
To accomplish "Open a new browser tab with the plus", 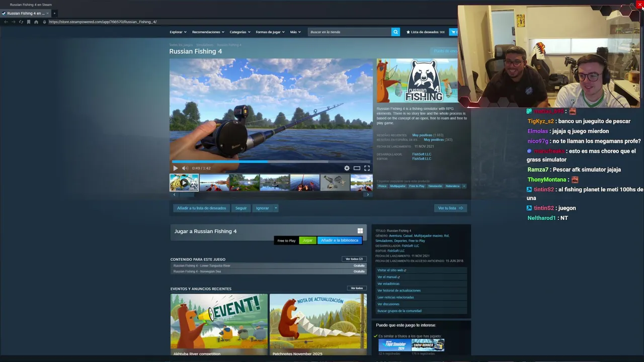I will pyautogui.click(x=54, y=13).
